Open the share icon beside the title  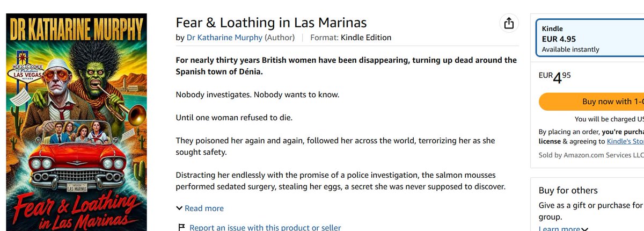509,23
